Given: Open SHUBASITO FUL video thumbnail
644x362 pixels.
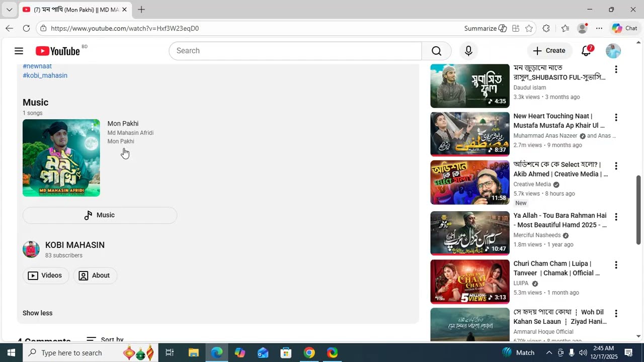Looking at the screenshot, I should [x=470, y=86].
